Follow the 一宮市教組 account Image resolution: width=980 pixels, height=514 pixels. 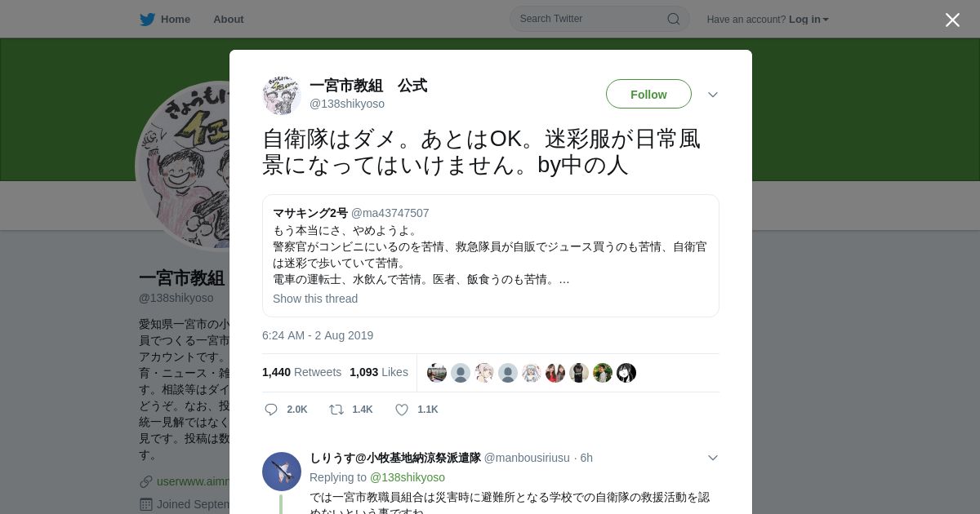click(648, 94)
